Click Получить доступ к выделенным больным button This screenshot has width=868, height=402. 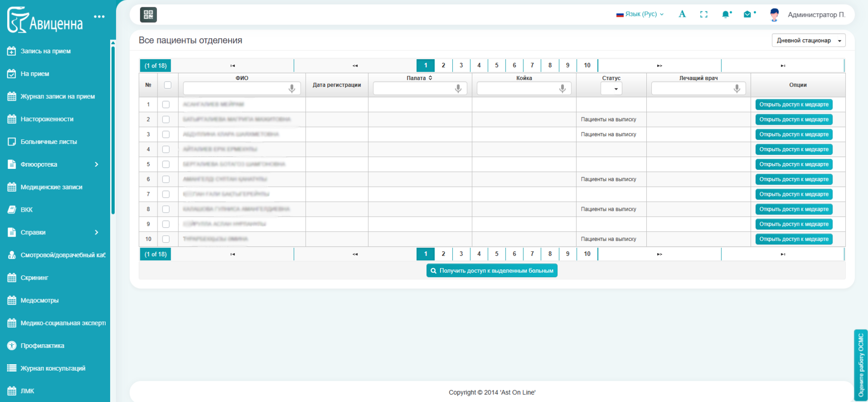[x=492, y=270]
